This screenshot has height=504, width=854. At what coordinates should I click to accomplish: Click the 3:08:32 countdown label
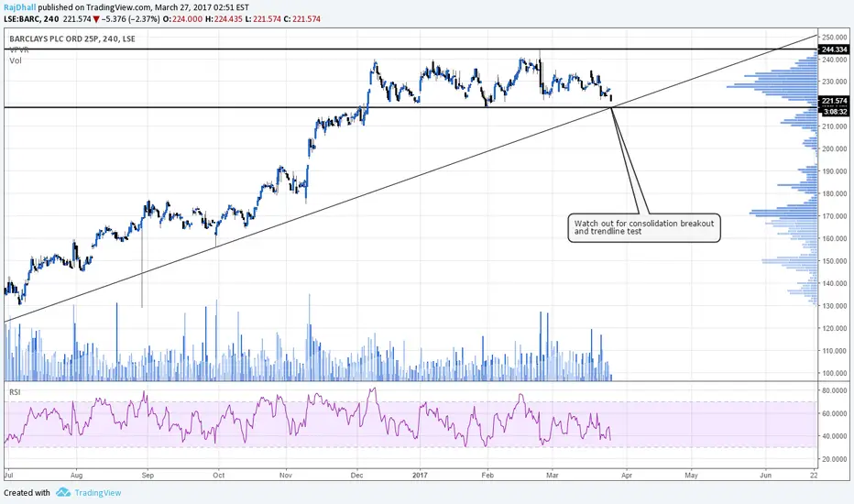834,112
